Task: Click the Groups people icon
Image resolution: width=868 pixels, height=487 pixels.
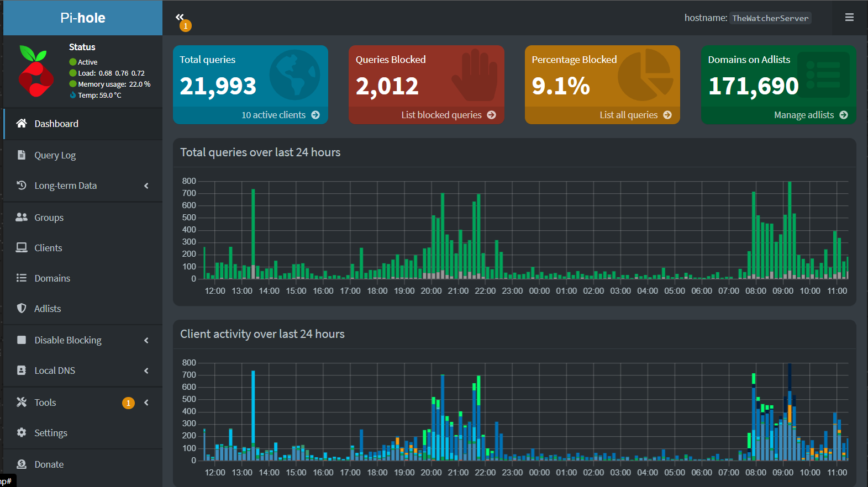Action: 22,218
